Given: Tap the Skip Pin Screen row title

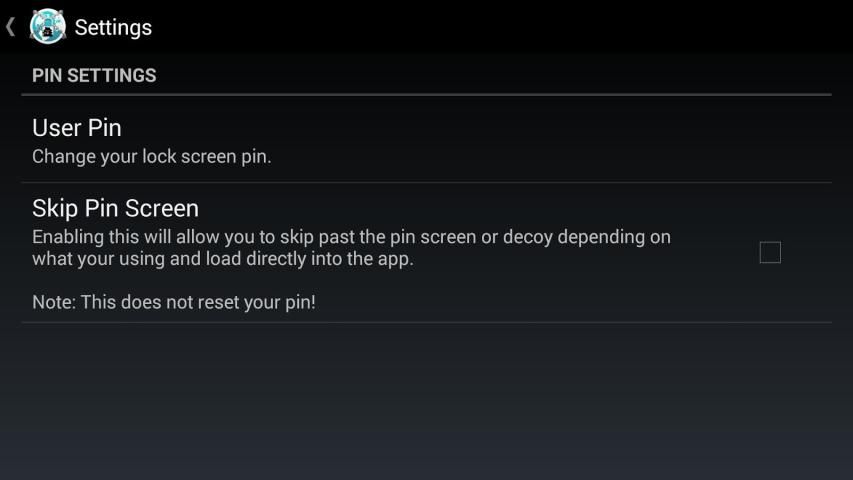Looking at the screenshot, I should click(x=115, y=208).
